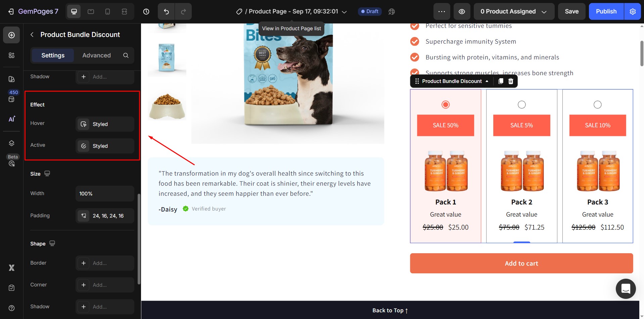Click the SALE 10% badge
644x319 pixels.
[x=598, y=125]
